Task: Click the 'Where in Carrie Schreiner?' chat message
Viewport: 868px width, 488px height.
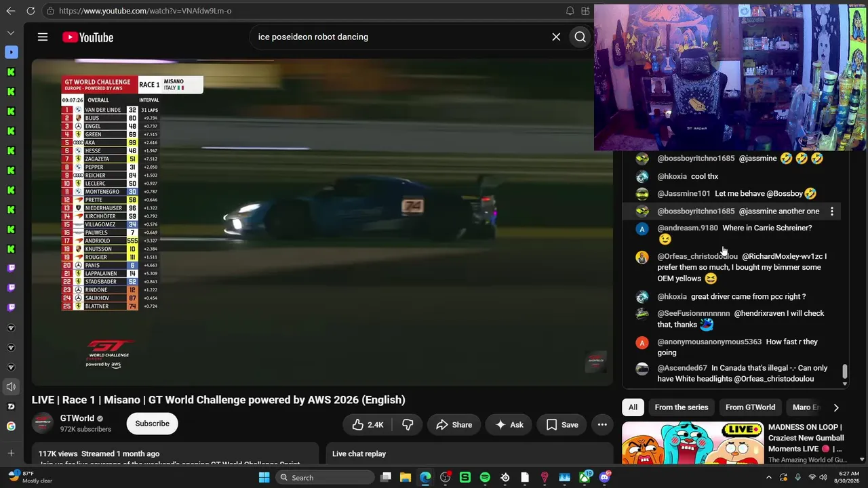Action: click(767, 228)
